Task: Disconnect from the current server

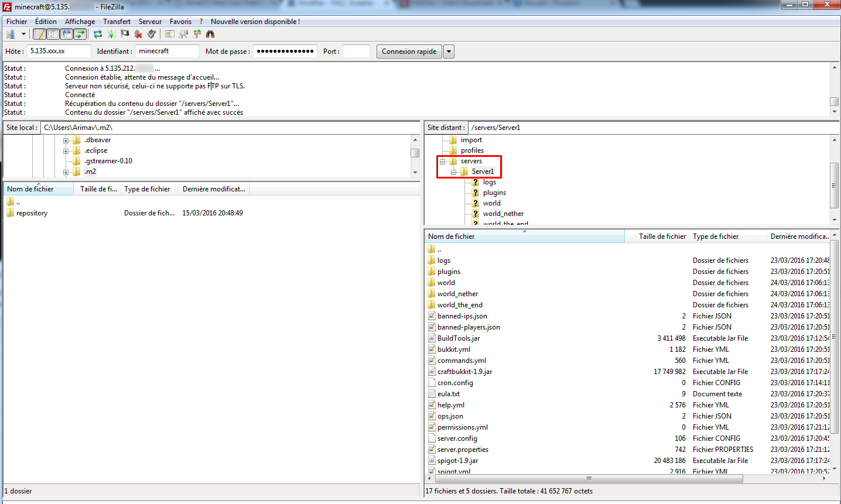Action: click(x=138, y=34)
